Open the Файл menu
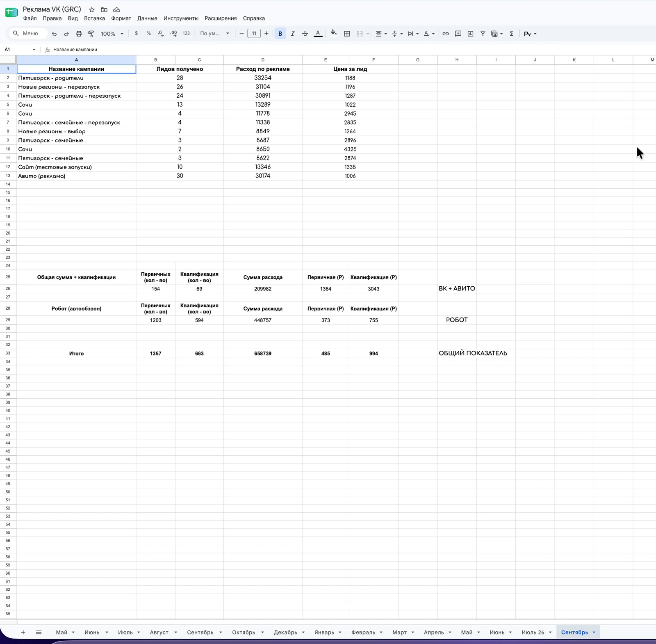 pyautogui.click(x=30, y=18)
